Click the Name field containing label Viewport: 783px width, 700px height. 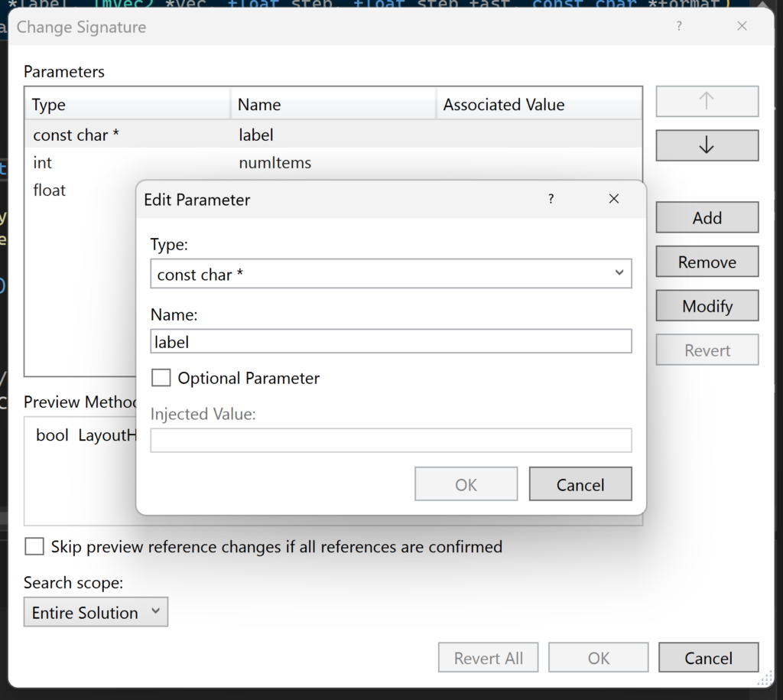click(391, 340)
